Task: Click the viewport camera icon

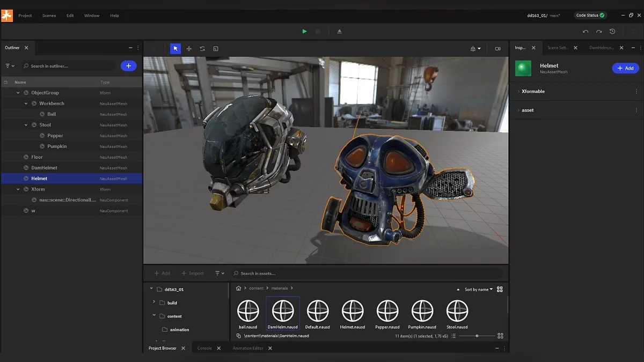Action: pyautogui.click(x=497, y=49)
